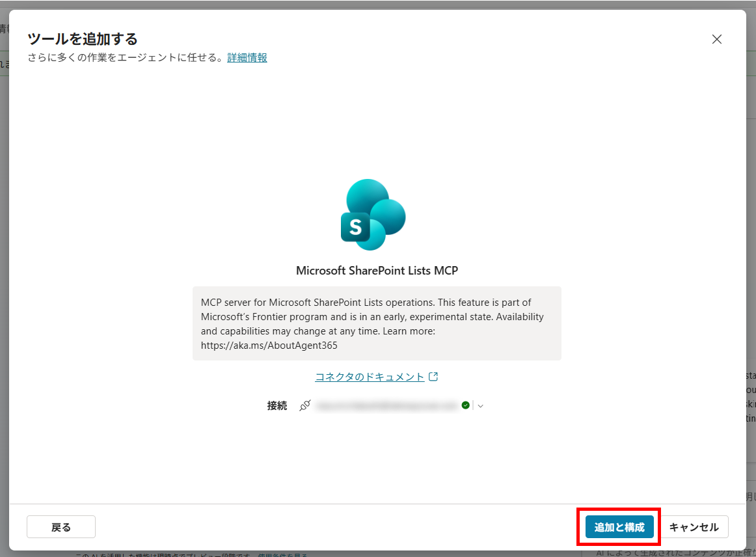Open the コネクタのドキュメント link
The height and width of the screenshot is (557, 756).
coord(370,377)
